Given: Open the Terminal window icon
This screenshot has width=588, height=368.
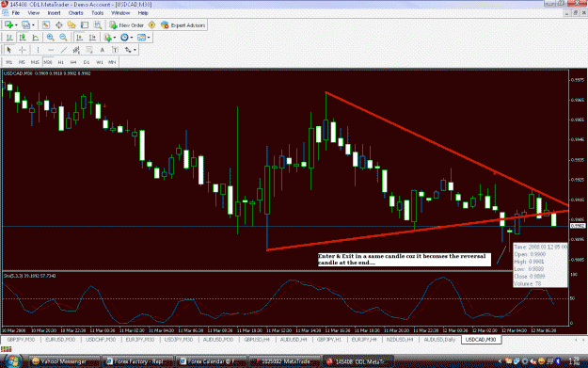Looking at the screenshot, I should 85,25.
